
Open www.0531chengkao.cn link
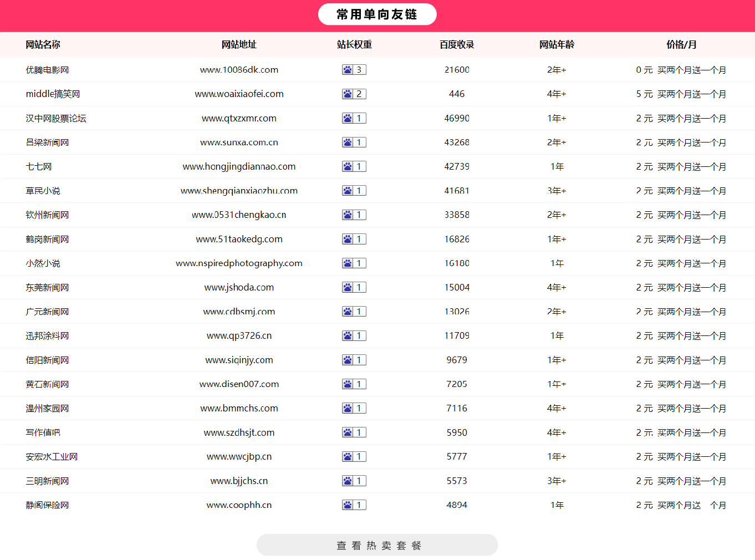click(239, 215)
